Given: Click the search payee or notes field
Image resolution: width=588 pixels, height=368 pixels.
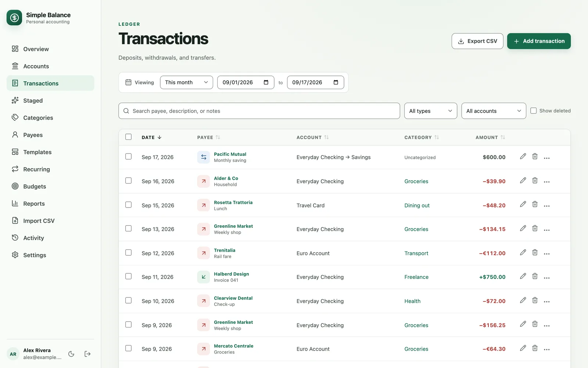Looking at the screenshot, I should pyautogui.click(x=259, y=111).
